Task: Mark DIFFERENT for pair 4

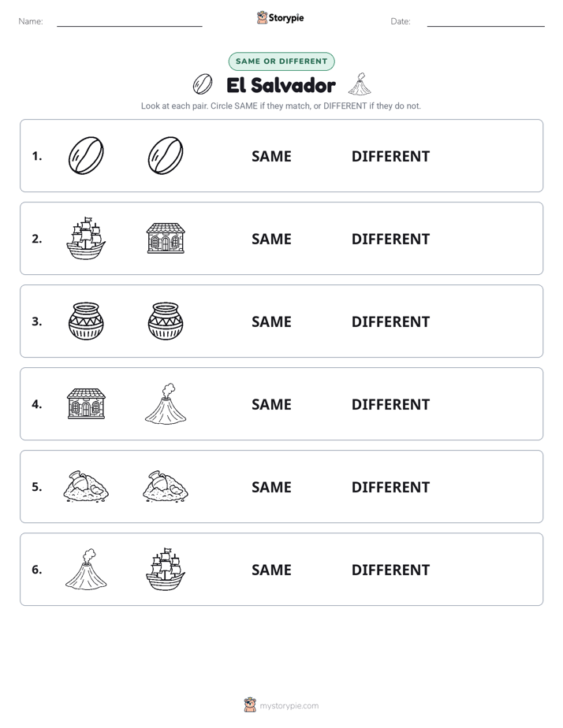Action: pyautogui.click(x=390, y=404)
